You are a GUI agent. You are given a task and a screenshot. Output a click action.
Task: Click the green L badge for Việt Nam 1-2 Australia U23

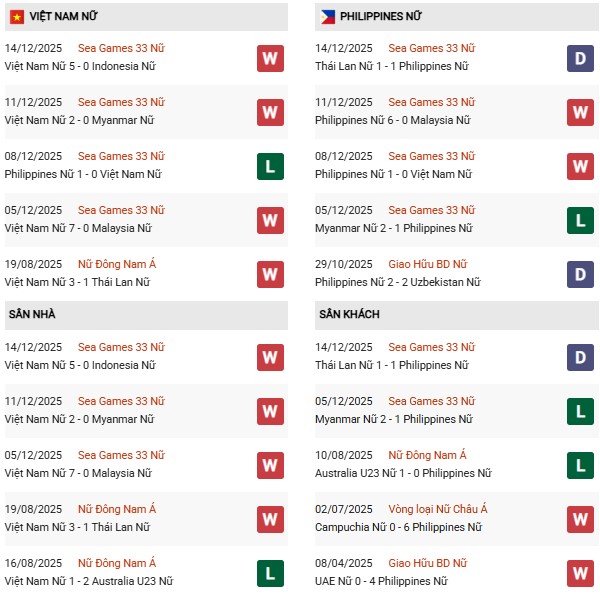point(270,573)
